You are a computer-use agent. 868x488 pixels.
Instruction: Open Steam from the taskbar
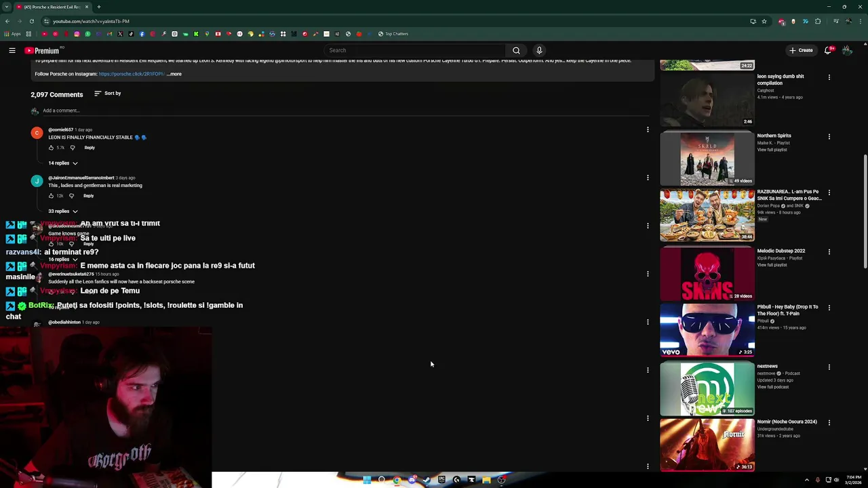point(427,480)
